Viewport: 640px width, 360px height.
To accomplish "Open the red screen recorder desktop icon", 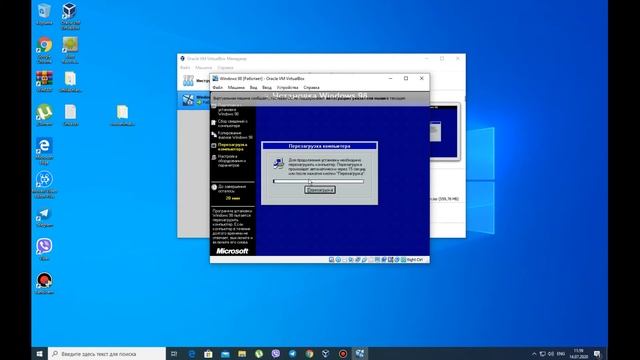I will [x=44, y=283].
